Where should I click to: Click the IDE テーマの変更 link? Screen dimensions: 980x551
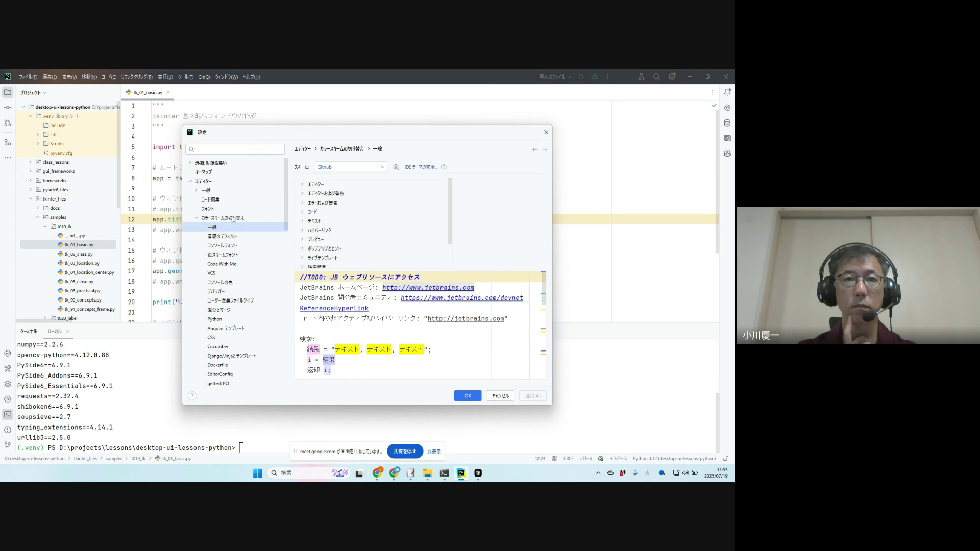pos(421,167)
